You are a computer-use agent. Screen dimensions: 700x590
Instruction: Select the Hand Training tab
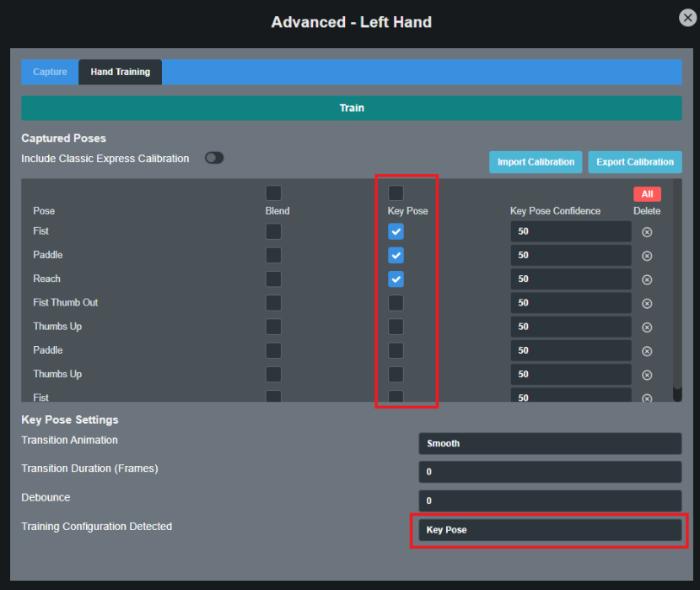[120, 72]
